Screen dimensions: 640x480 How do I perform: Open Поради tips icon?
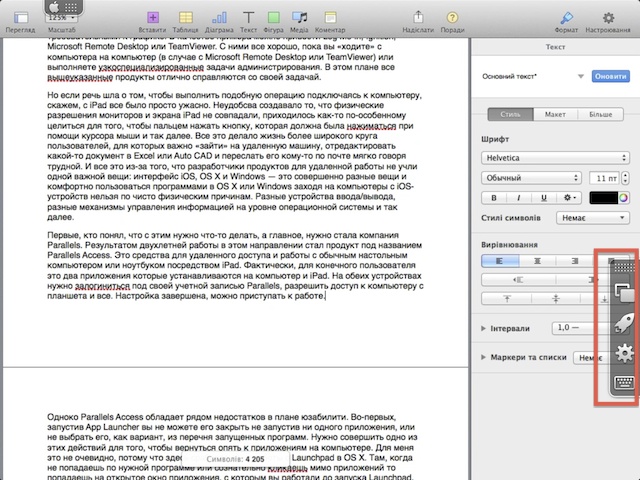(452, 18)
